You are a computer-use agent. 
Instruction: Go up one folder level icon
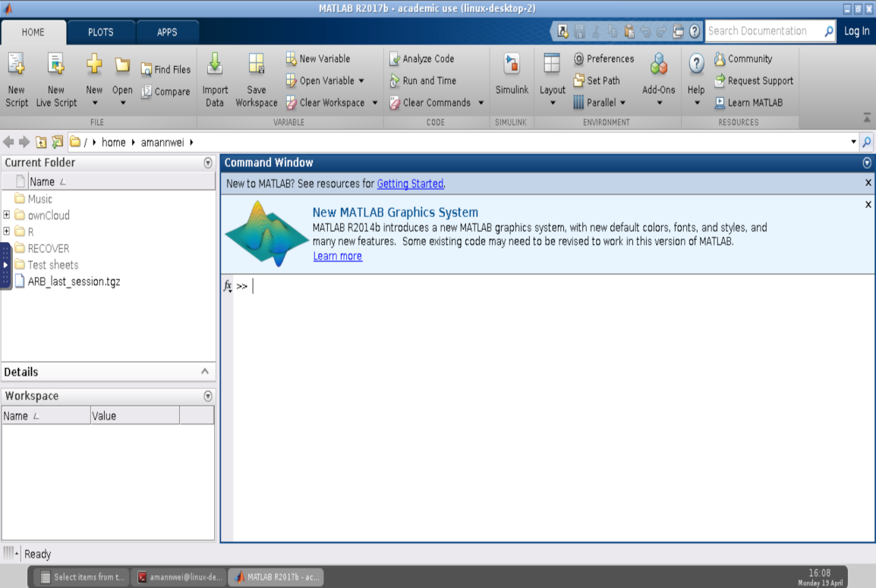pyautogui.click(x=42, y=142)
